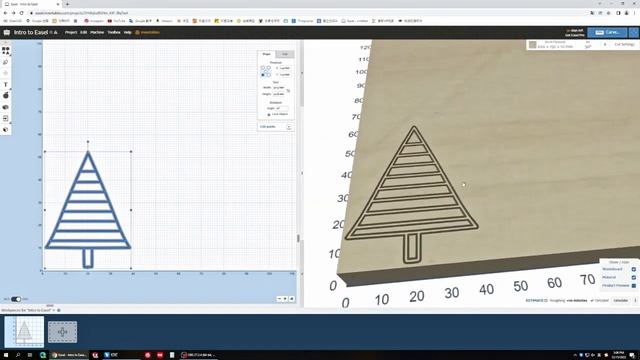Open the Windows Start menu
Image resolution: width=640 pixels, height=360 pixels.
(x=6, y=355)
